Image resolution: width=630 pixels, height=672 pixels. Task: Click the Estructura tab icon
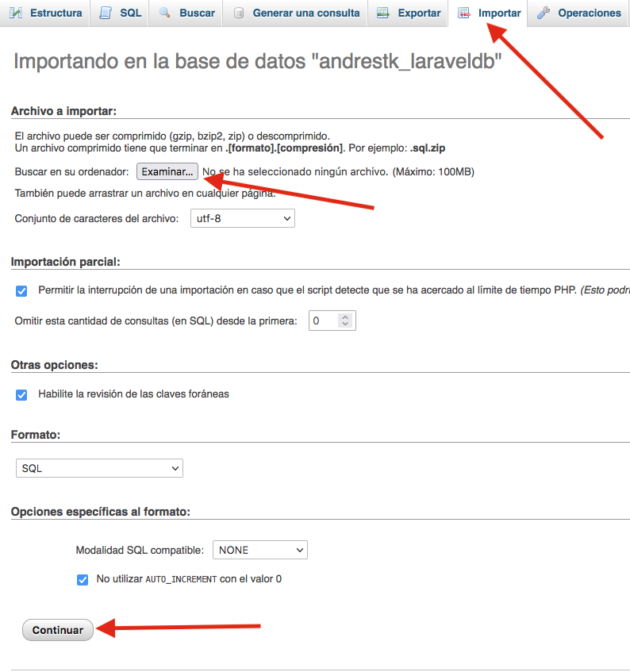coord(16,13)
